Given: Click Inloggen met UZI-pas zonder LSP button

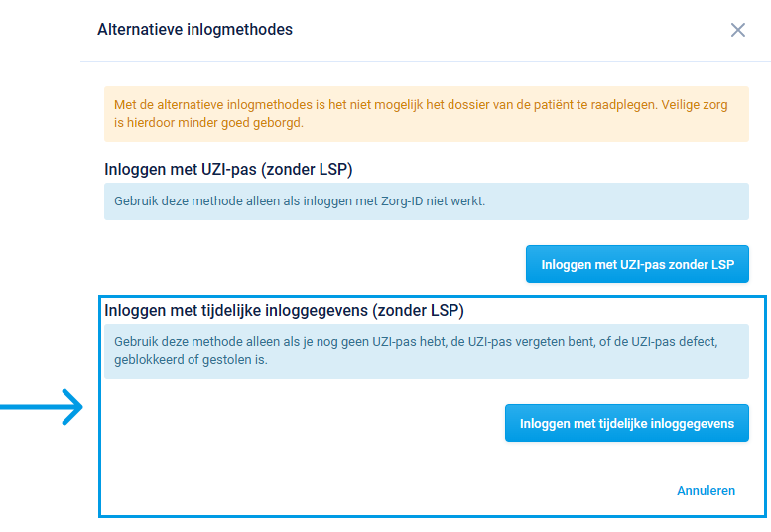Looking at the screenshot, I should click(637, 265).
